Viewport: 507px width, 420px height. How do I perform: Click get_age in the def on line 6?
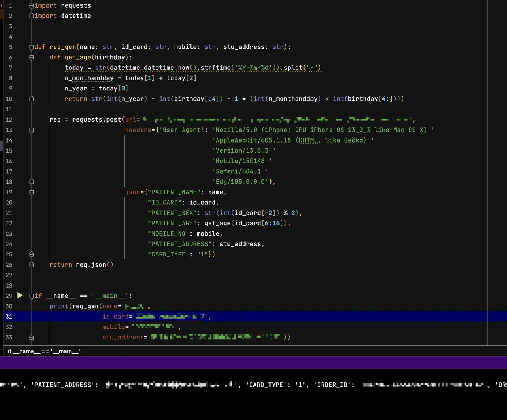coord(78,58)
